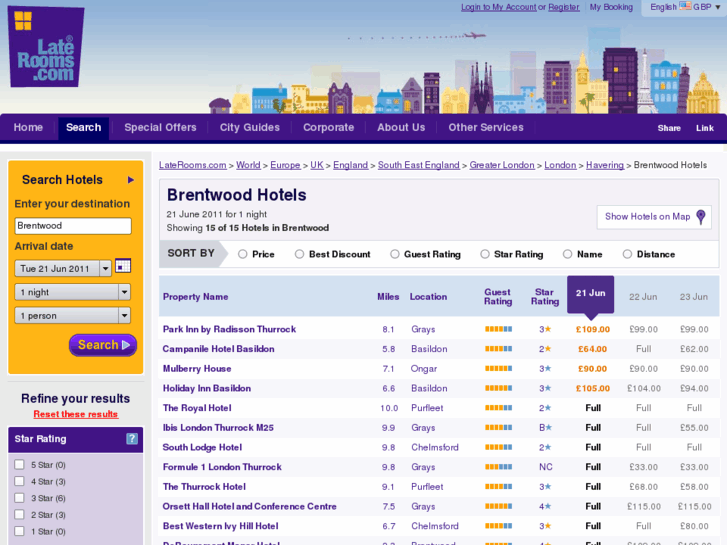Open the English GBP language currency dropdown
The width and height of the screenshot is (727, 545).
pos(685,7)
